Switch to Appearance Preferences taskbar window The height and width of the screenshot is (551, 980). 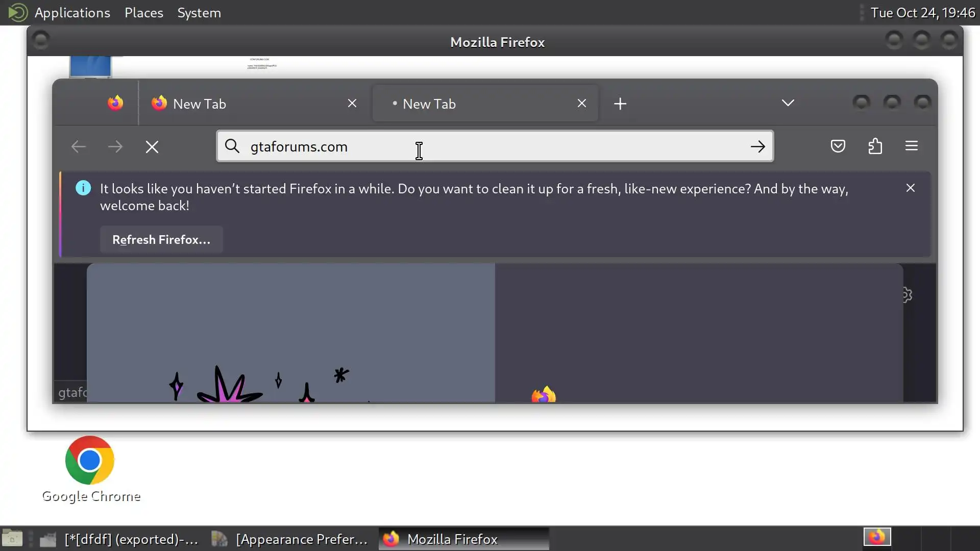click(x=291, y=539)
